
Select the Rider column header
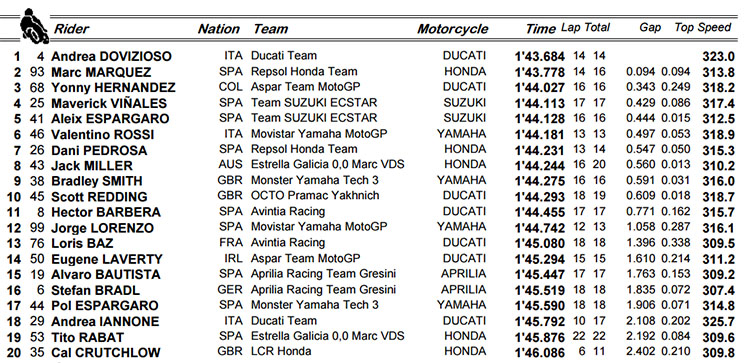71,29
